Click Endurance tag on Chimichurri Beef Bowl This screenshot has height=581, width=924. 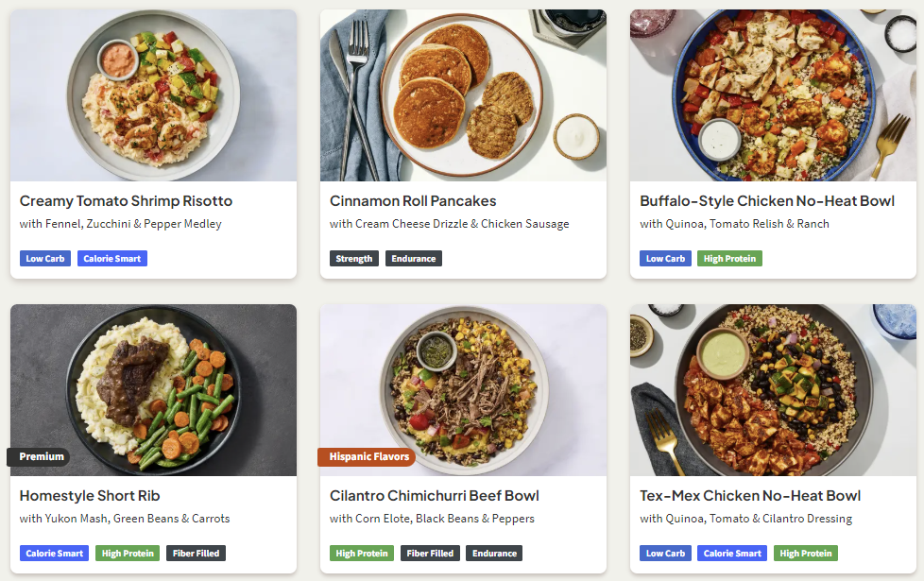tap(494, 554)
